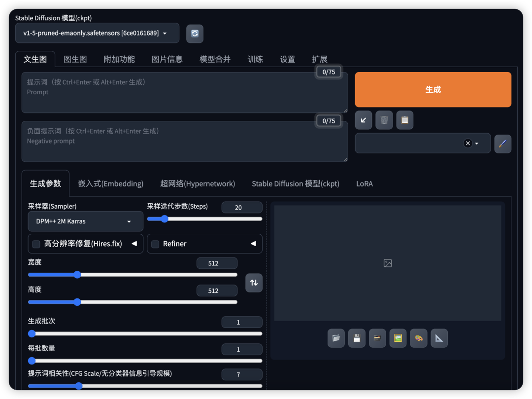This screenshot has height=399, width=532.
Task: Click the zip archive icon below the preview
Action: pos(377,338)
